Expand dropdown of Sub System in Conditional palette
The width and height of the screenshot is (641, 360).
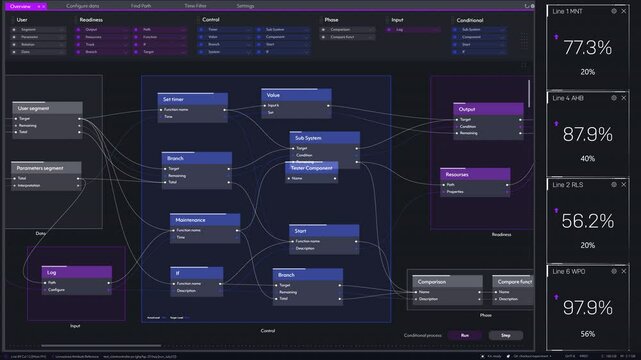click(502, 30)
